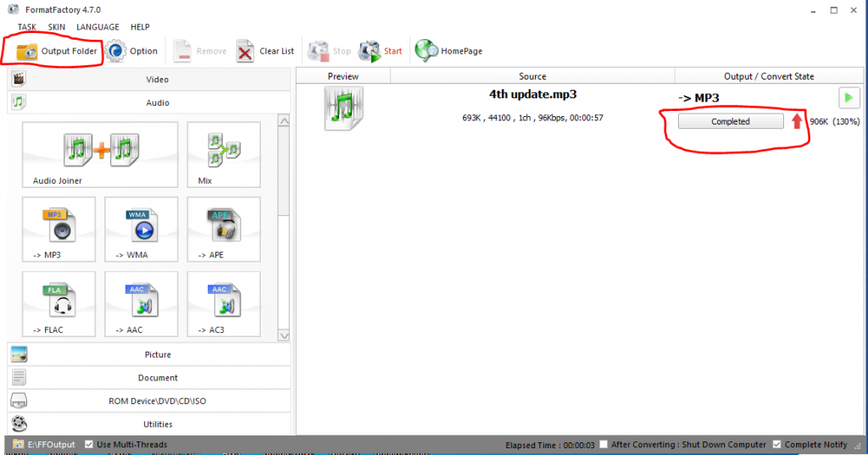Toggle the Complete Notify checkbox
Viewport: 868px width, 455px height.
pos(777,445)
